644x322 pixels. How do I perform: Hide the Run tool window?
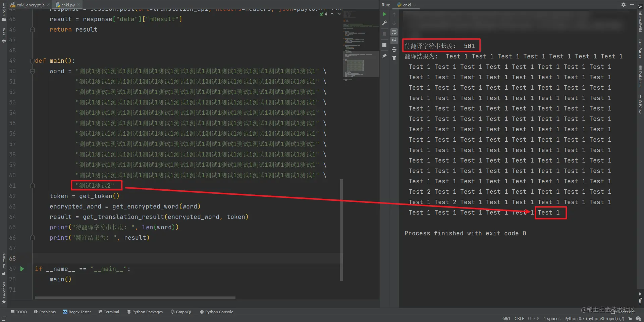(632, 5)
